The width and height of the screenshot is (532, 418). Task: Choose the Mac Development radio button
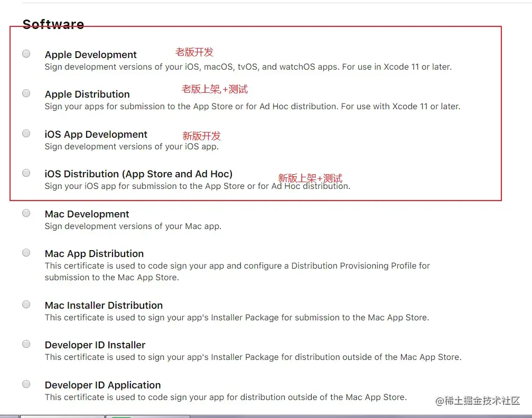pos(26,213)
